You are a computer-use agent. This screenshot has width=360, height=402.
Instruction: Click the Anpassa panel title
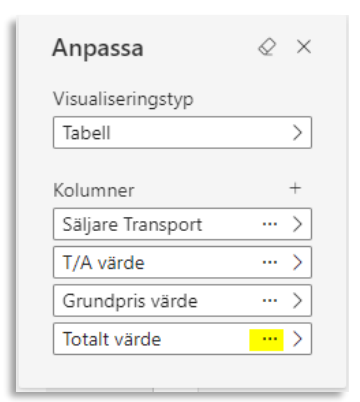(98, 48)
